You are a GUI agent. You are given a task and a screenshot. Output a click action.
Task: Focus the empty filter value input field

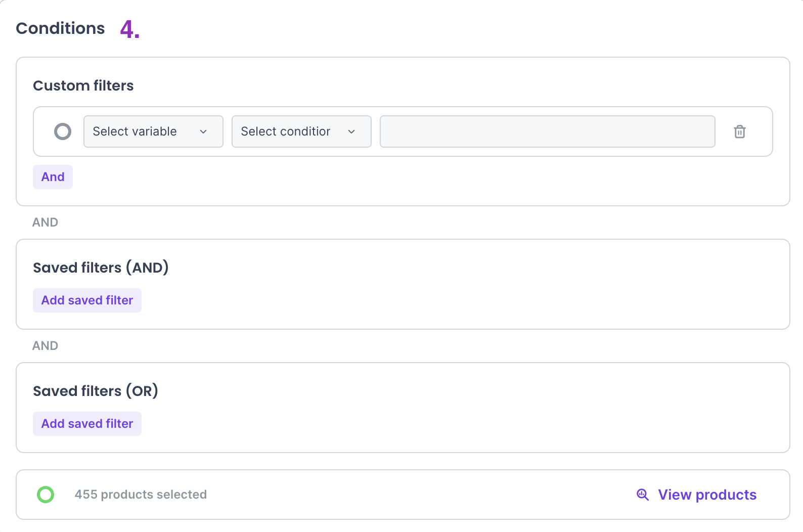tap(547, 131)
